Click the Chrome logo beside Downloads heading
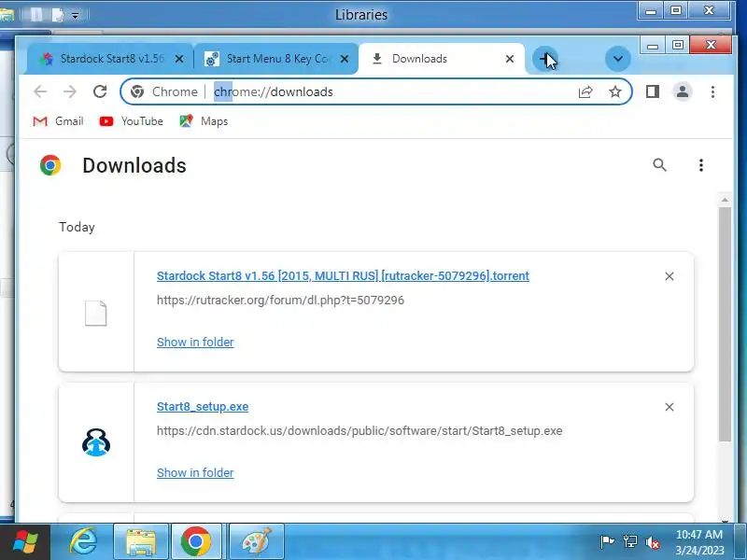Screen dimensions: 747x560 tap(50, 165)
